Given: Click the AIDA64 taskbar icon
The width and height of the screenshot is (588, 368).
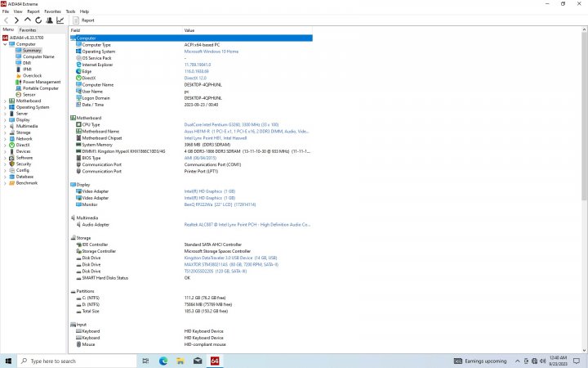Looking at the screenshot, I should pos(215,361).
